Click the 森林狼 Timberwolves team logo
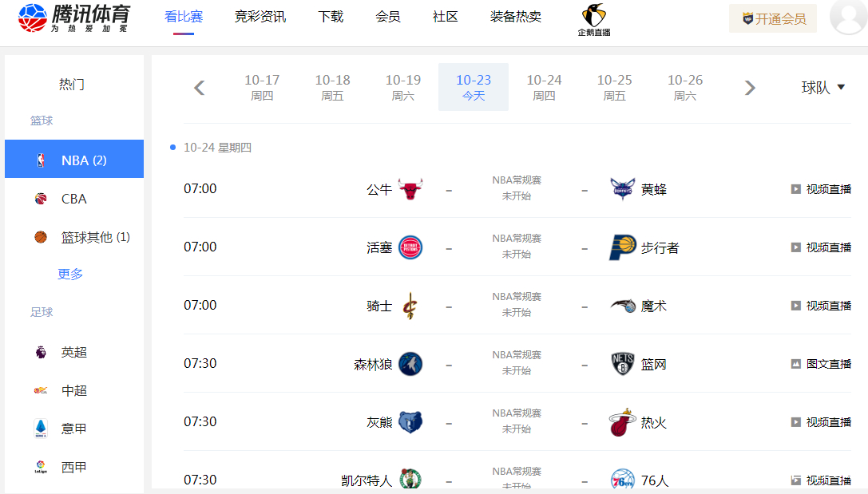This screenshot has height=494, width=868. tap(410, 364)
